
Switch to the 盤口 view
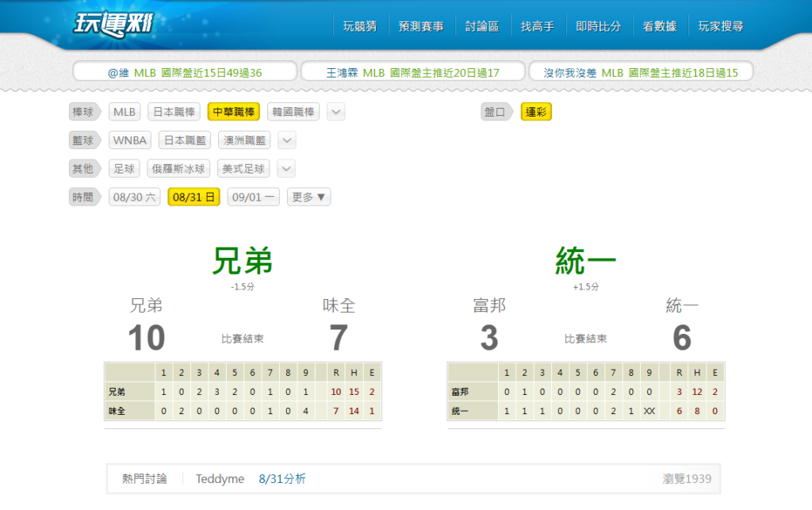[x=496, y=112]
